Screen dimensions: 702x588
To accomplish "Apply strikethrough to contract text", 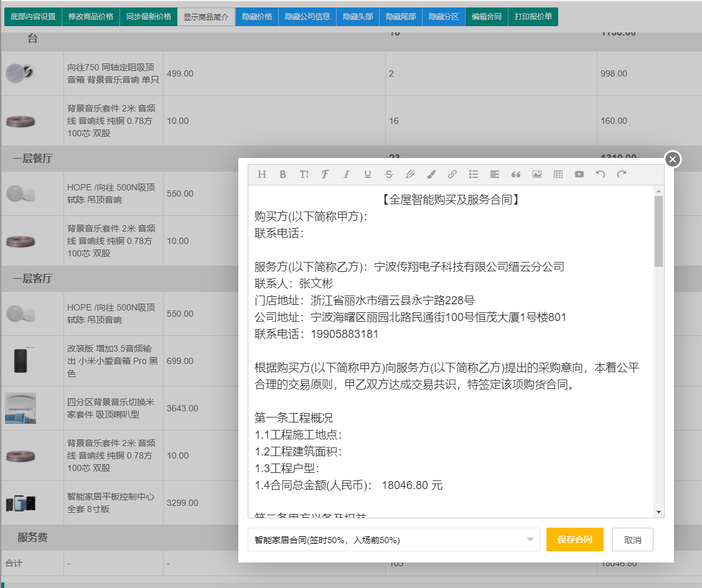I will pyautogui.click(x=389, y=174).
